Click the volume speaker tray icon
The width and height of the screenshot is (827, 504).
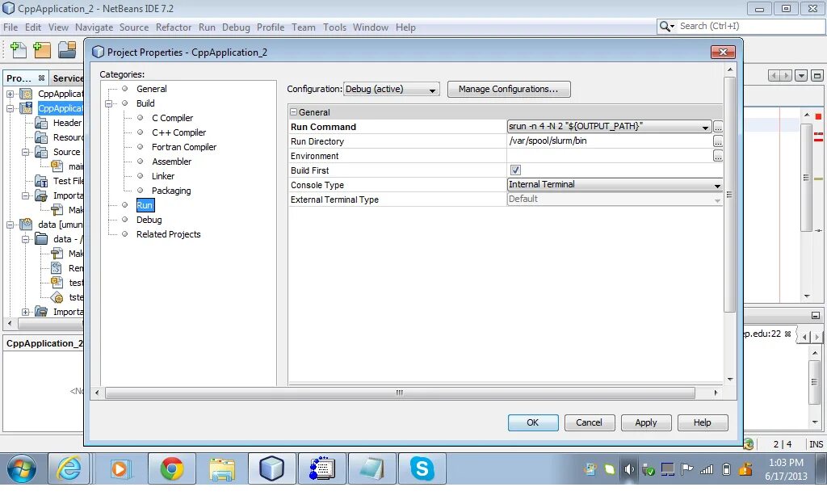click(628, 468)
